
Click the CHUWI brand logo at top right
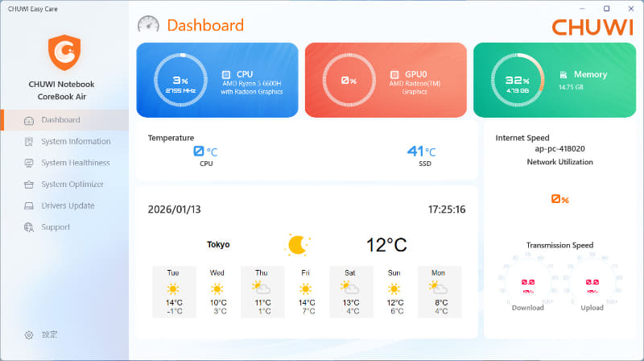[x=592, y=27]
